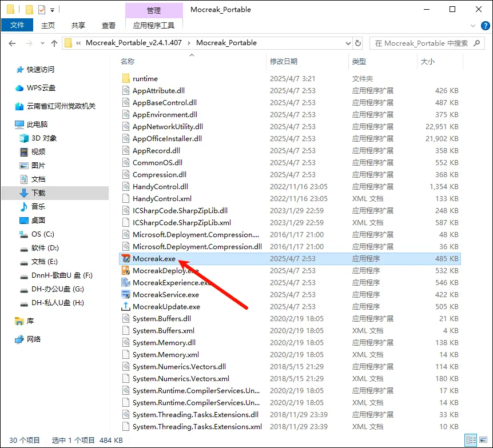
Task: Switch to the 应用程序工具 ribbon tab
Action: [154, 26]
